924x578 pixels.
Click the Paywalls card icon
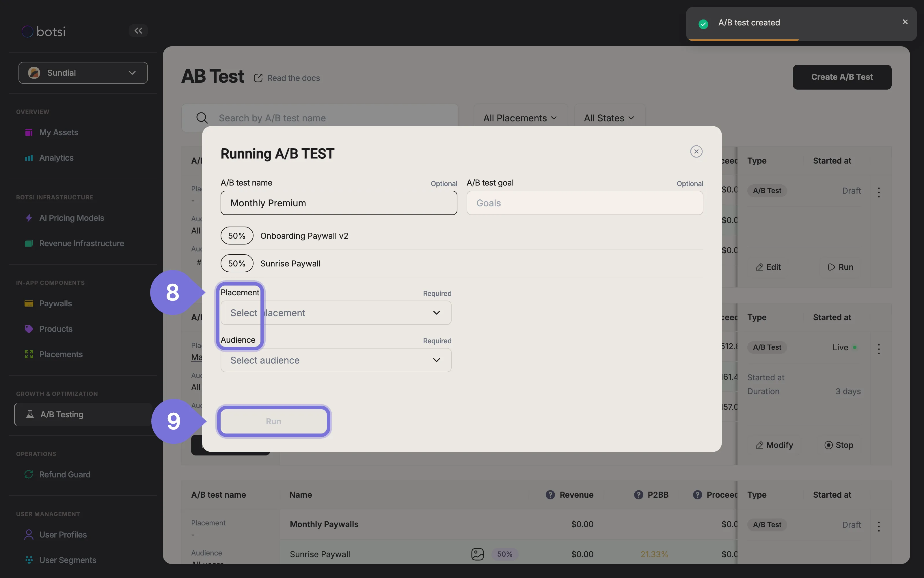point(29,303)
